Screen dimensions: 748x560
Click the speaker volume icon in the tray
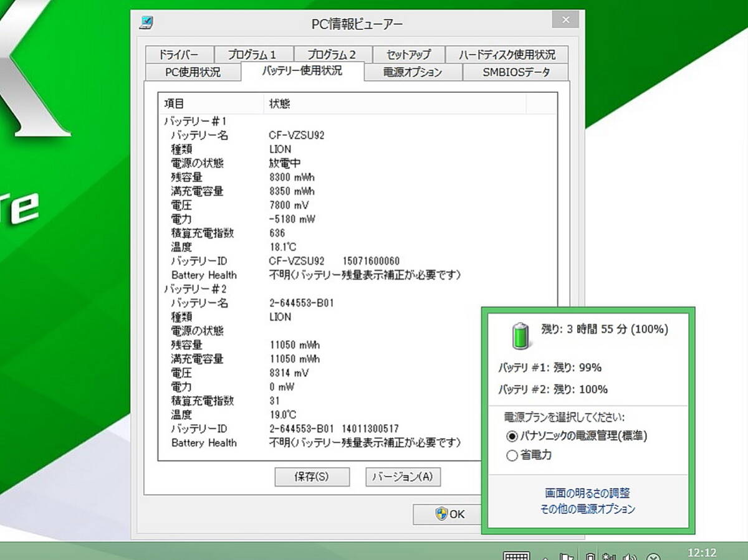click(x=630, y=557)
